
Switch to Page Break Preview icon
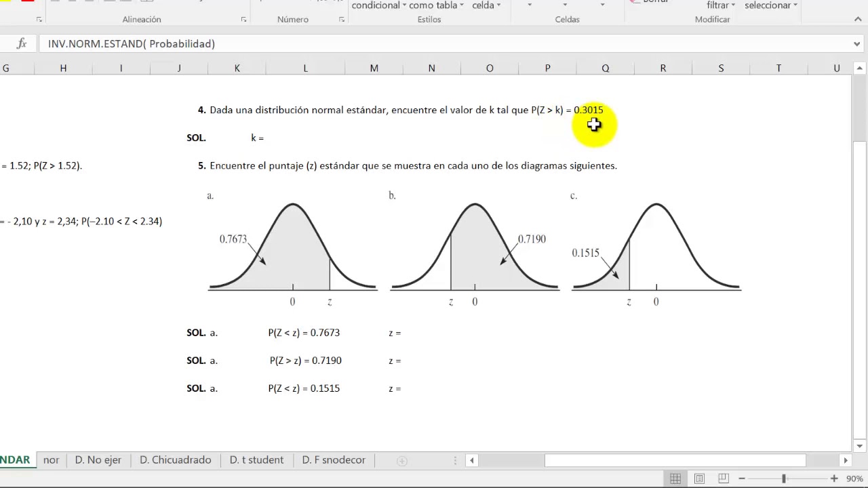(x=723, y=479)
